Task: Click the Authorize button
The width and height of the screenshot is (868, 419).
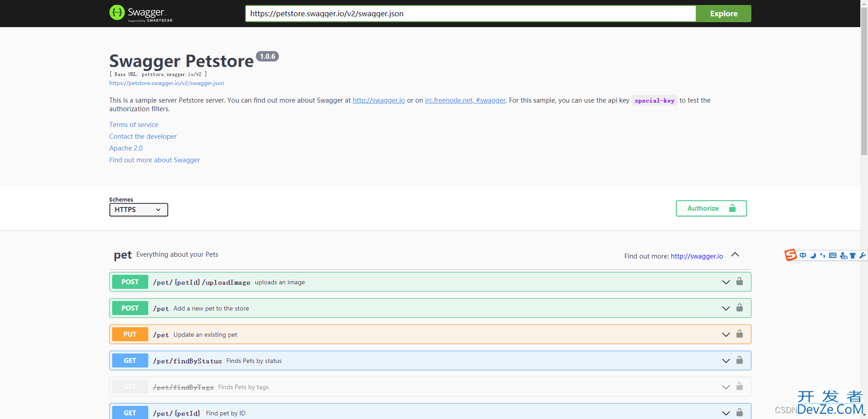Action: point(711,208)
